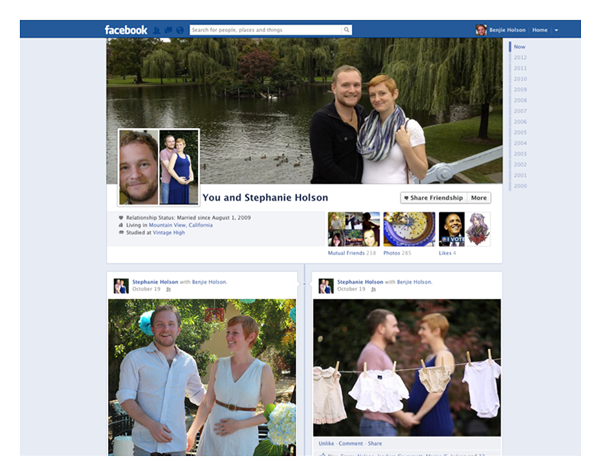This screenshot has height=475, width=600.
Task: Open the More button menu
Action: [479, 198]
